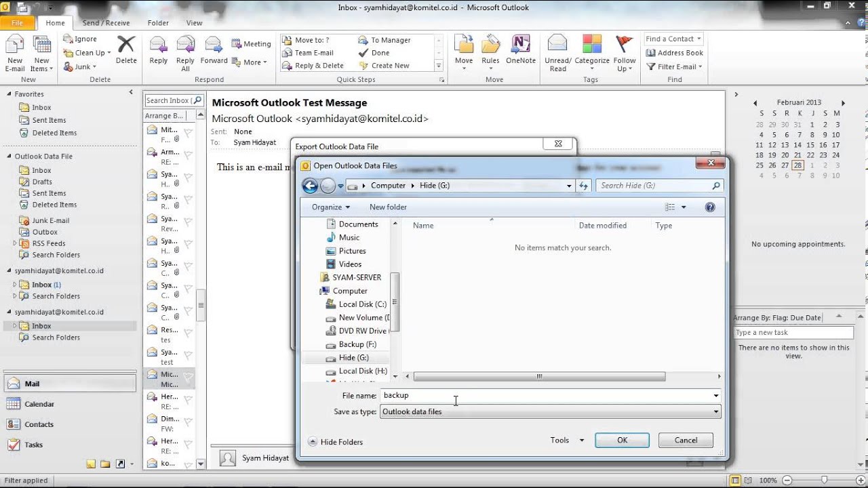Click the Back arrow in file dialog
The height and width of the screenshot is (488, 868).
[310, 186]
